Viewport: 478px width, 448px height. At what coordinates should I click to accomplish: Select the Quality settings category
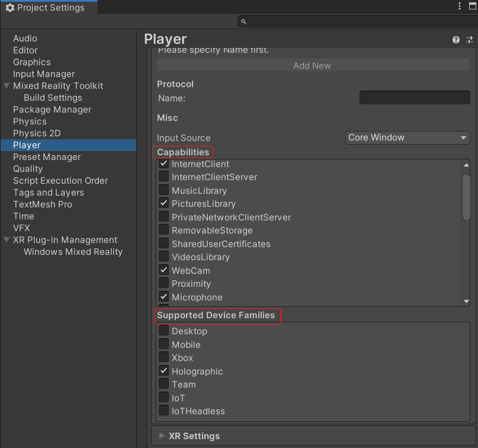28,169
